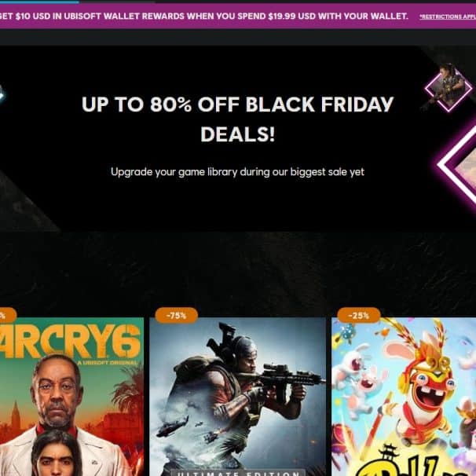This screenshot has height=476, width=476.
Task: Click the Ultimate Edition label on the cover
Action: (237, 473)
